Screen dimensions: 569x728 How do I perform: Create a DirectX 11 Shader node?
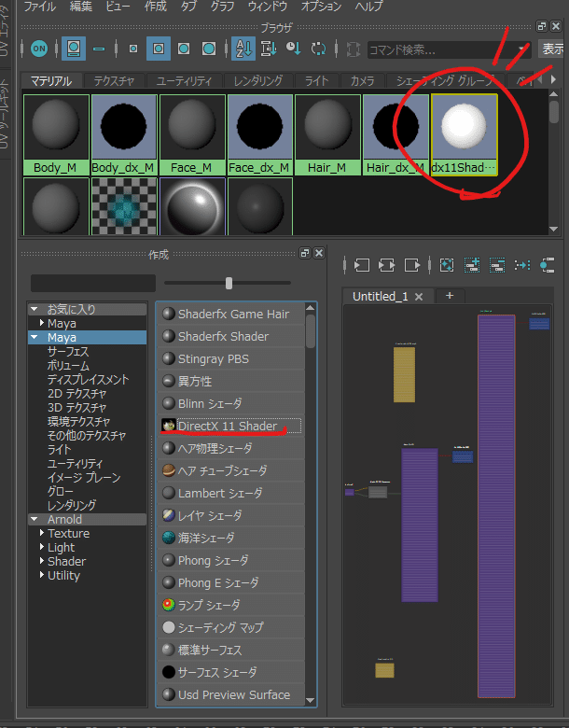(x=231, y=426)
